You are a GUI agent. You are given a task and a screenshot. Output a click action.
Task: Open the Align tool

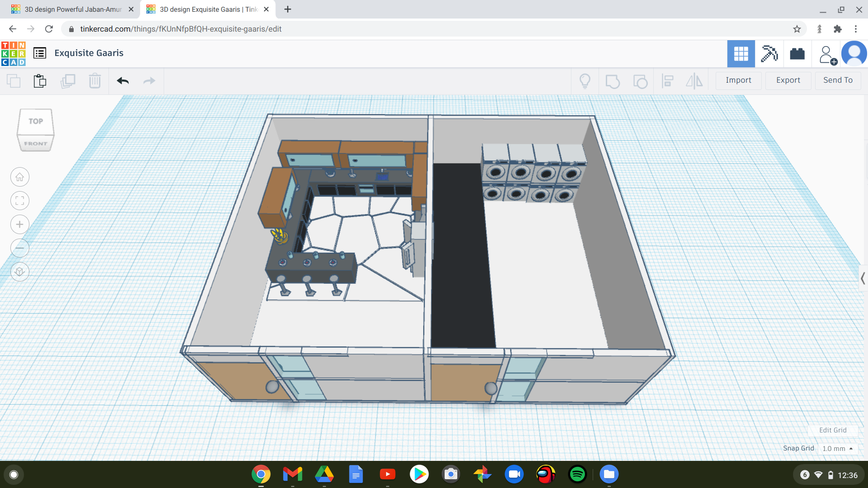pos(668,81)
